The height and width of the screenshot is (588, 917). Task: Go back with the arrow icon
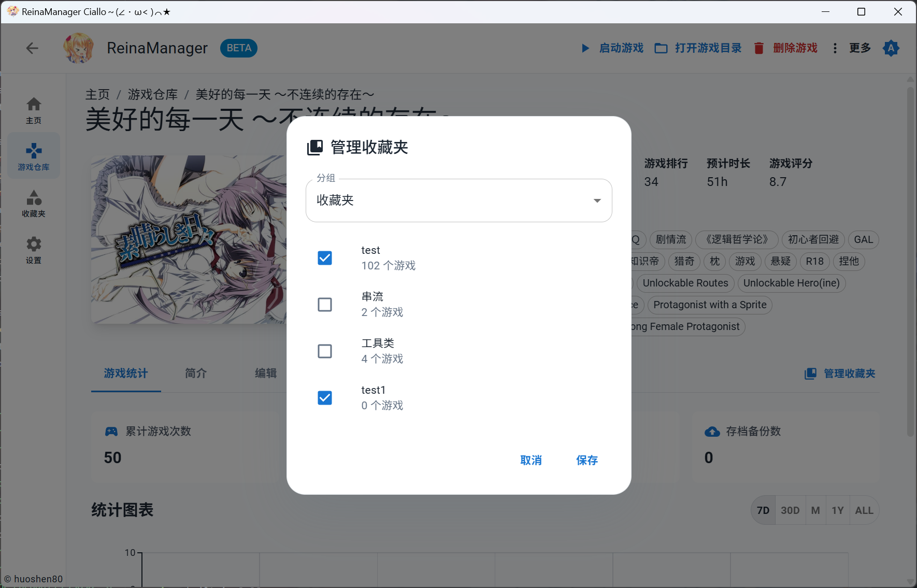coord(32,48)
